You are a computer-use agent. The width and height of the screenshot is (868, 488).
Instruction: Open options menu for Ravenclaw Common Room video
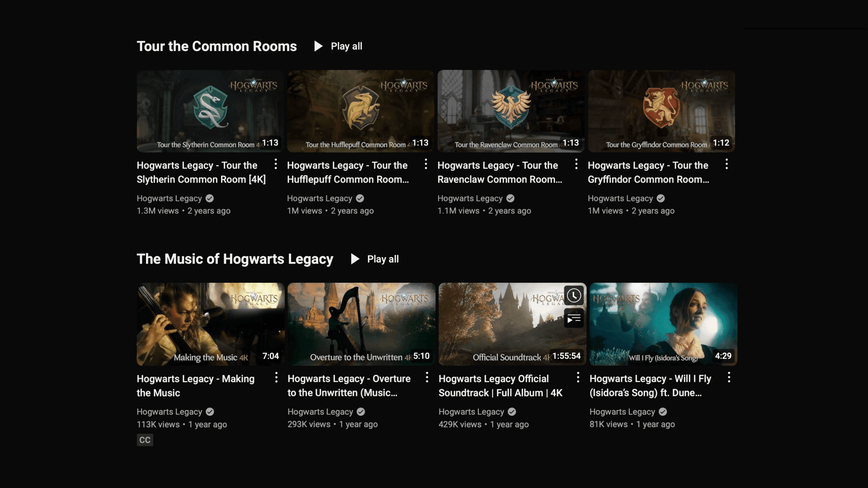click(576, 164)
